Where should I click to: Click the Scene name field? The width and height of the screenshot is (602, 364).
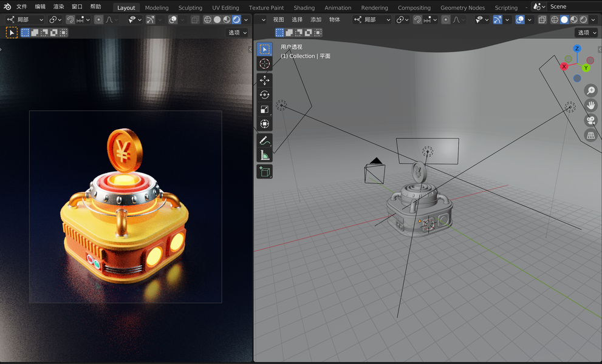(x=574, y=7)
